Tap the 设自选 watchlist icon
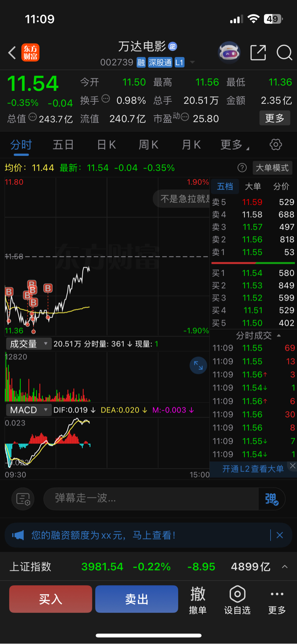 237,600
